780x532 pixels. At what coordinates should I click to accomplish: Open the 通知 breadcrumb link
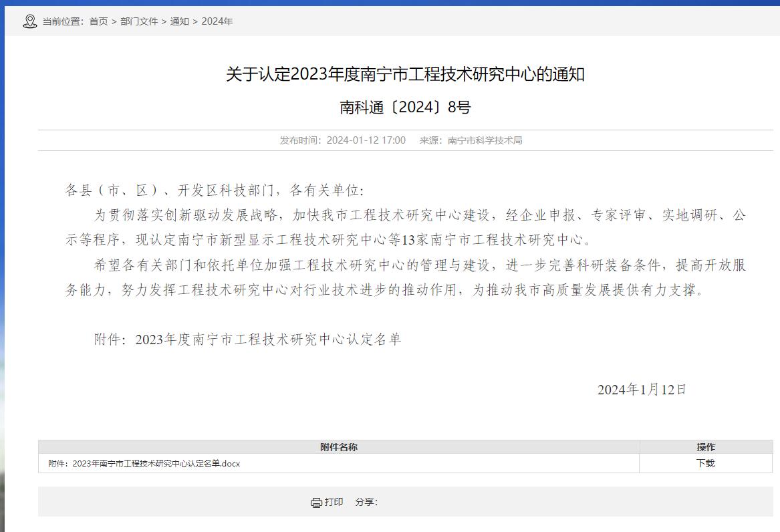point(180,21)
